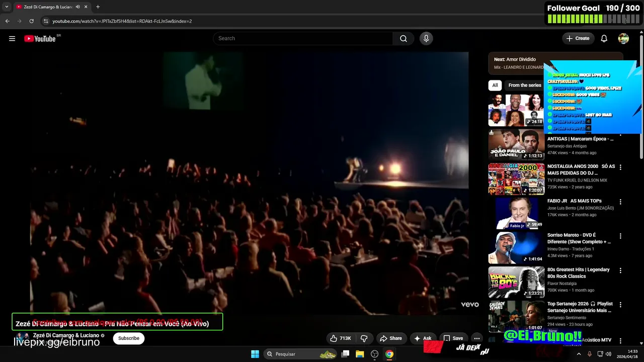This screenshot has width=644, height=362.
Task: View site information icon in the address bar
Action: click(x=46, y=21)
